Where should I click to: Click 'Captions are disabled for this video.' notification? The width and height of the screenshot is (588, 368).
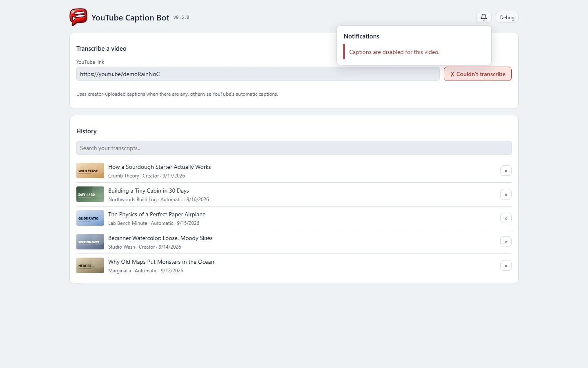394,52
